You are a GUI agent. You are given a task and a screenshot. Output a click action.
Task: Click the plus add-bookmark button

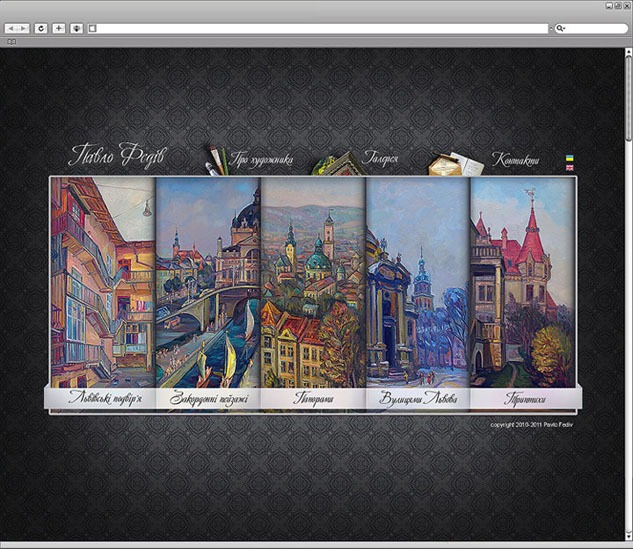[x=59, y=28]
